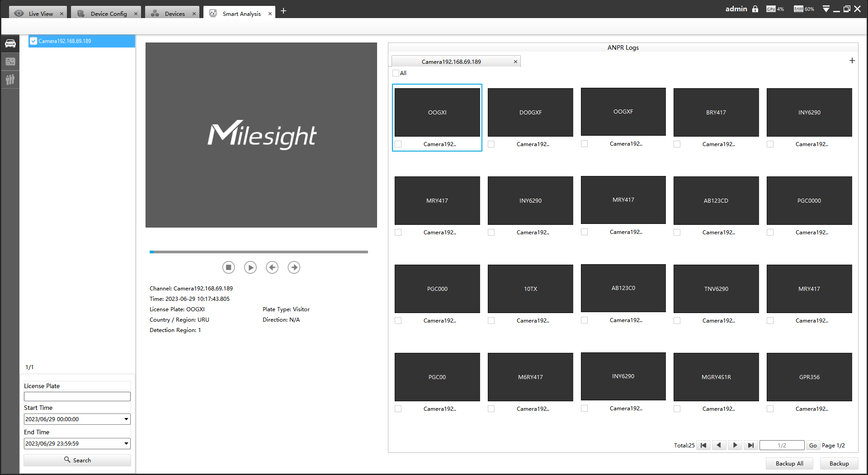868x475 pixels.
Task: Close the Smart Analysis tab
Action: [x=270, y=14]
